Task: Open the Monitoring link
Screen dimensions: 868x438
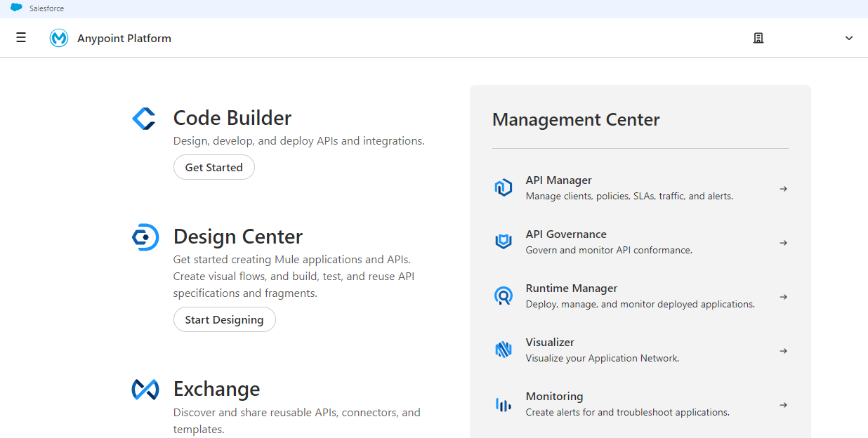Action: (x=555, y=397)
